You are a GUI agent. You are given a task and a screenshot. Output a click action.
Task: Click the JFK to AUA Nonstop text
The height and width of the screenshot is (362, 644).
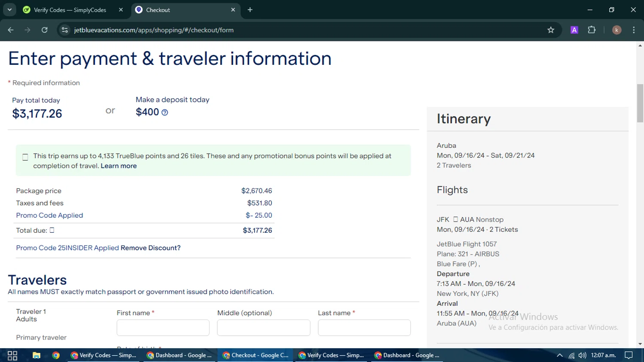(x=470, y=220)
